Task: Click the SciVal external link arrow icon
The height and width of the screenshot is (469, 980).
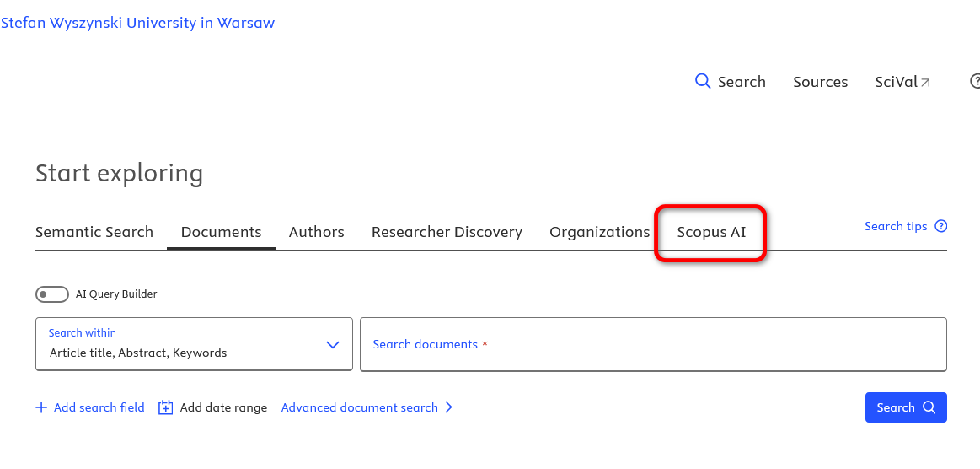Action: tap(925, 83)
